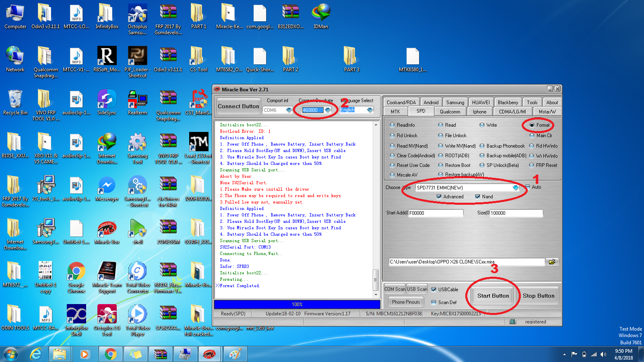Select the InfinityBox desktop shortcut
The height and width of the screenshot is (362, 644).
[107, 17]
